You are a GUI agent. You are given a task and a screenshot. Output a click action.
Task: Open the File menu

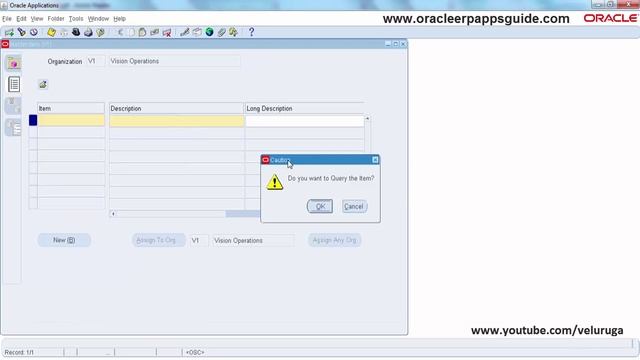click(7, 19)
